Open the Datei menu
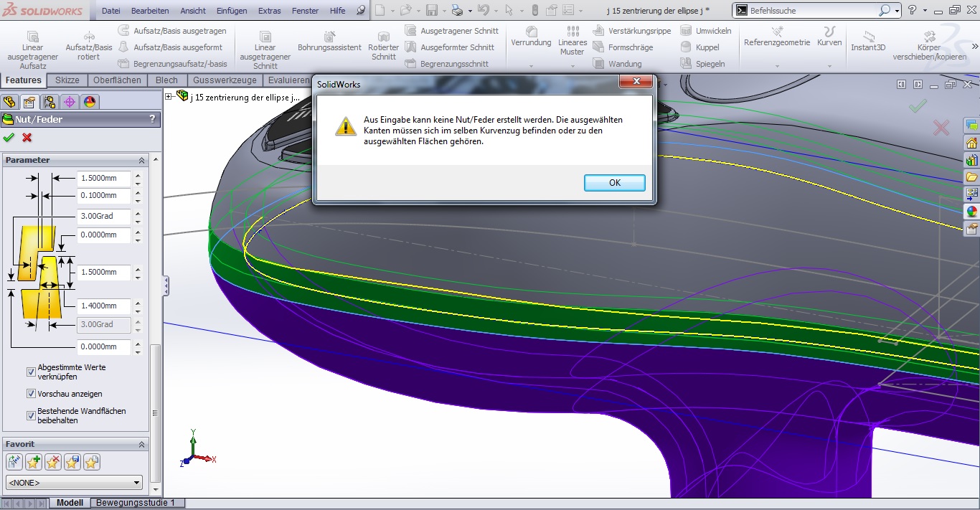 pos(111,11)
